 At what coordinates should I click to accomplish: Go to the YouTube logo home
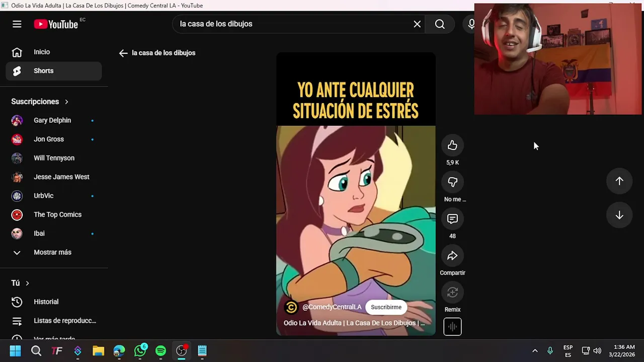[56, 24]
